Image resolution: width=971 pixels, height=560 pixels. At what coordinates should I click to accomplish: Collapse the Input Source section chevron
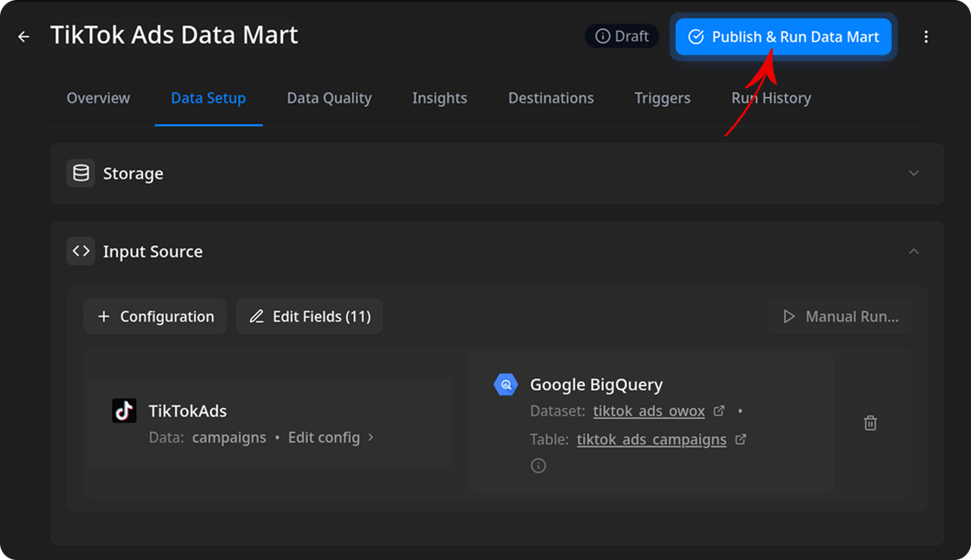(914, 252)
